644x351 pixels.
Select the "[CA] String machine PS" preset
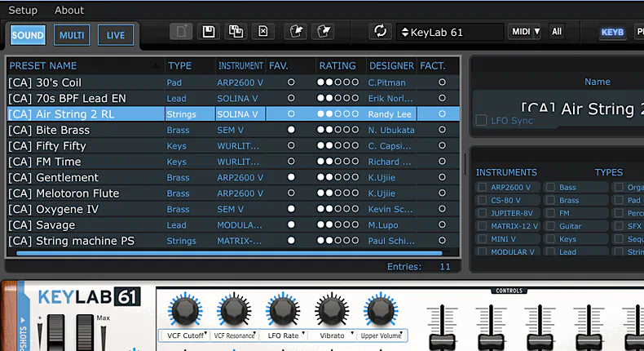[x=233, y=241]
